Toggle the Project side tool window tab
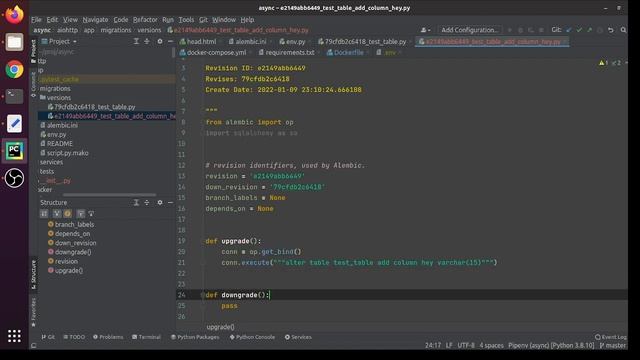Image resolution: width=640 pixels, height=360 pixels. tap(33, 51)
